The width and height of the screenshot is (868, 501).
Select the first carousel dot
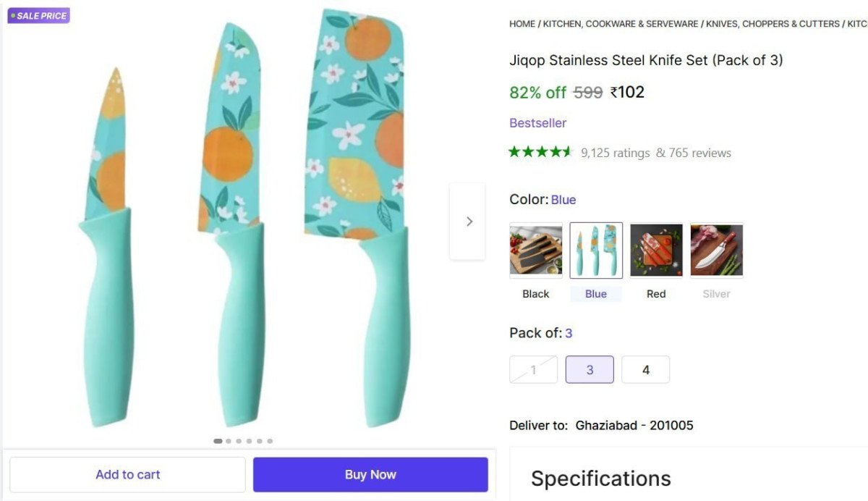click(218, 440)
